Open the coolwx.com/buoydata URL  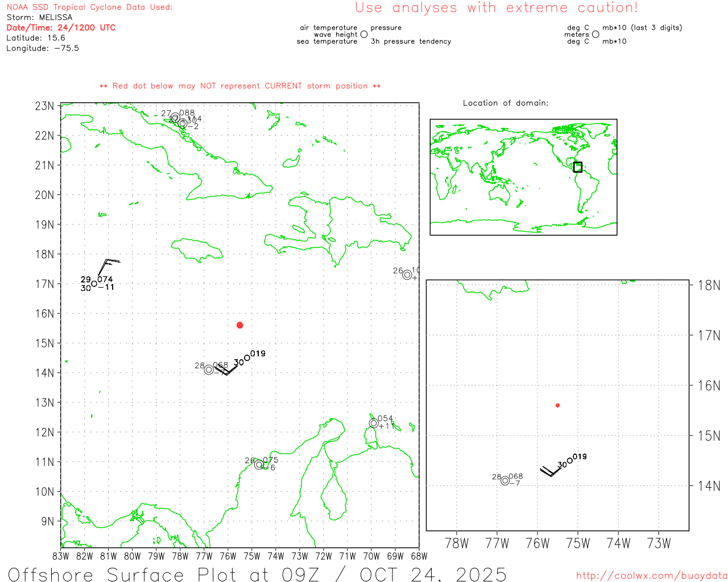coord(652,576)
